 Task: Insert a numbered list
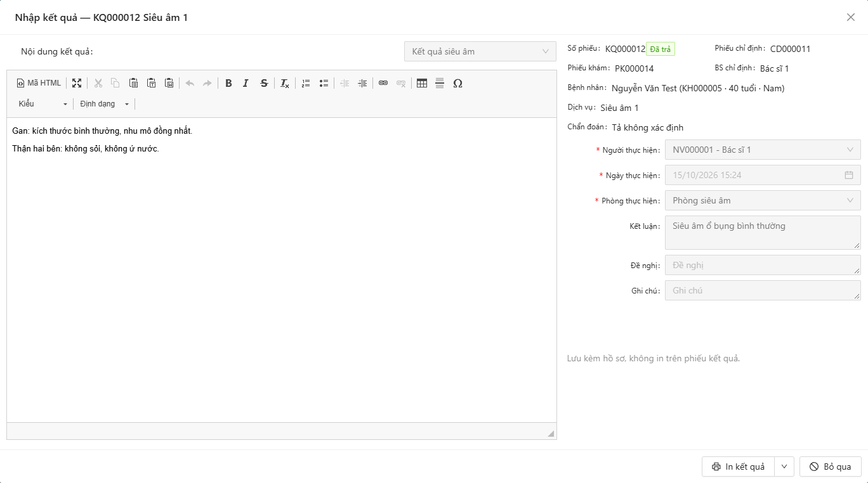306,83
